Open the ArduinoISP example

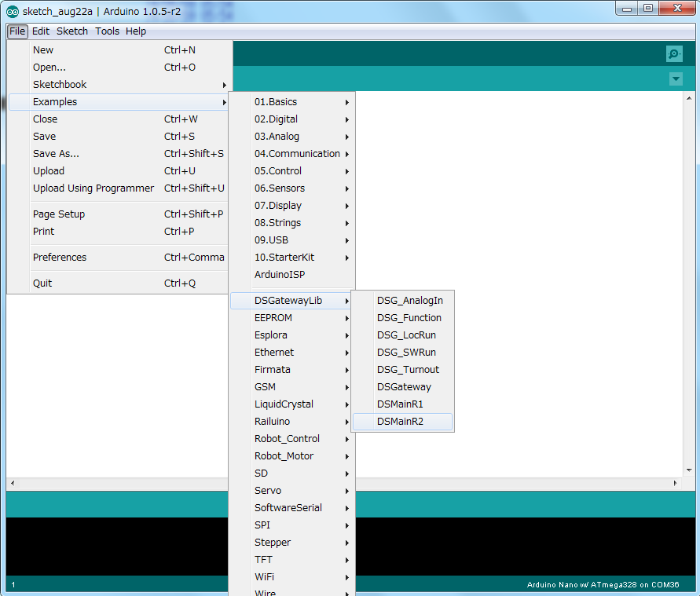[x=292, y=275]
